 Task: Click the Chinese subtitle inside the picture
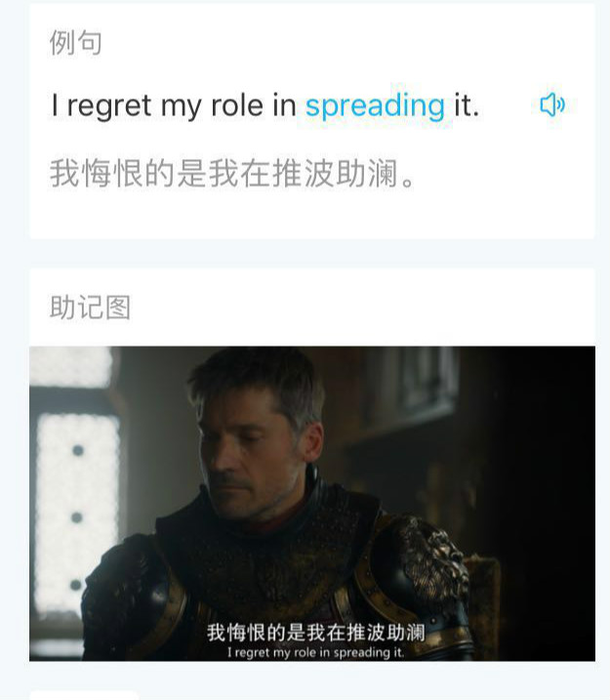pos(316,633)
